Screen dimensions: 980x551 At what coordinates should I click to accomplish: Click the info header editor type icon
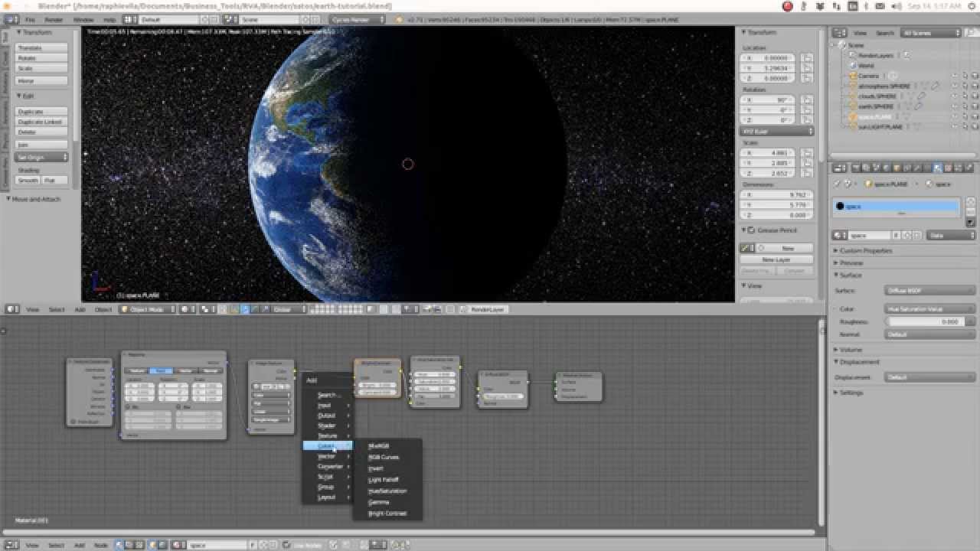[12, 19]
